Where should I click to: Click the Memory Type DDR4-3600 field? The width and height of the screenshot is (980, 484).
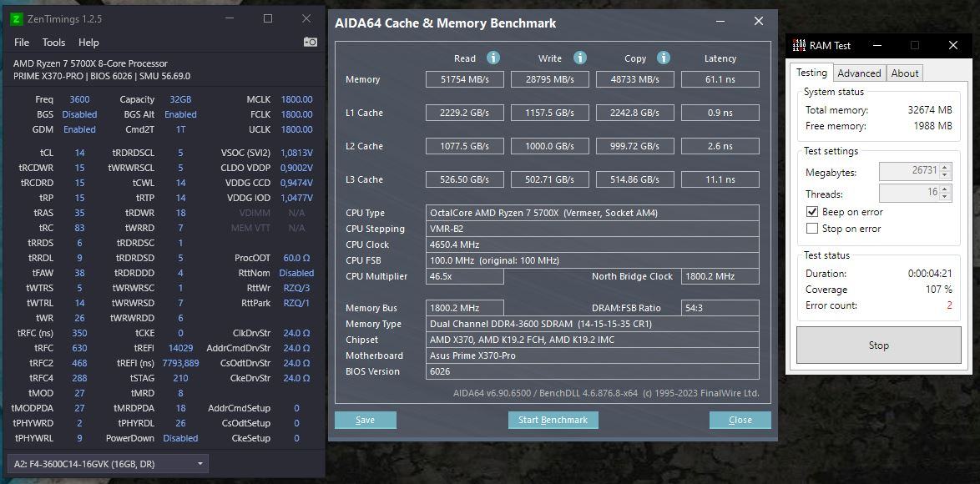[593, 324]
